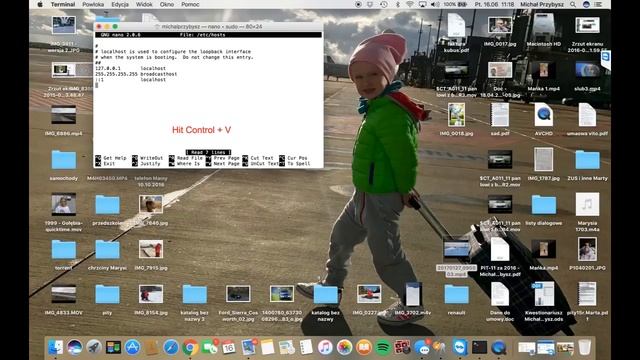Open QuickTime Player in the Dock

click(x=499, y=347)
